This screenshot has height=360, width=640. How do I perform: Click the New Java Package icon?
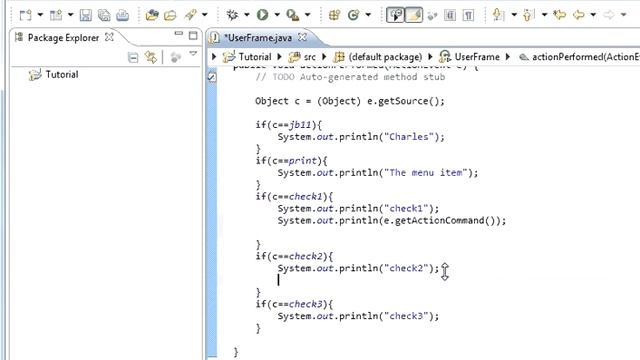click(334, 15)
